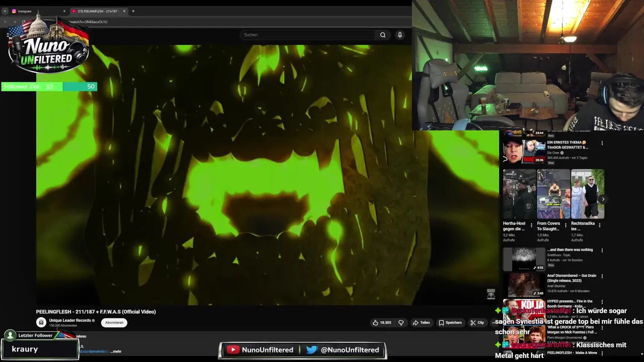
Task: Activate voice search microphone icon
Action: 400,35
